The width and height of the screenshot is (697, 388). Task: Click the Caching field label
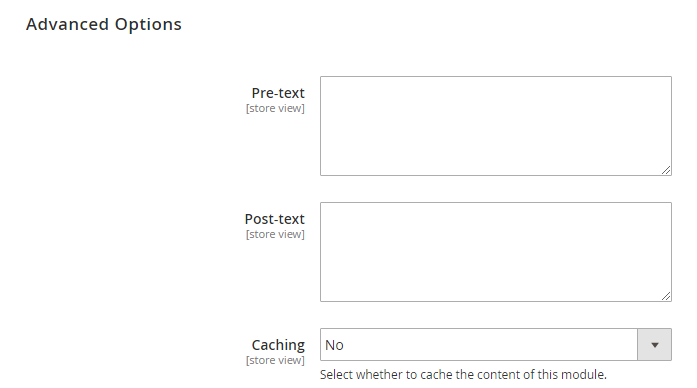click(278, 345)
